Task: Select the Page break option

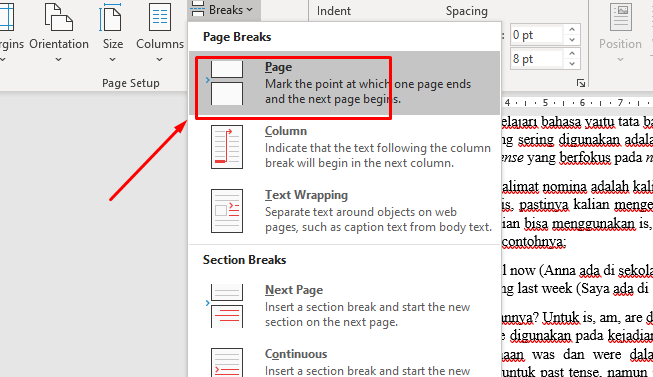Action: click(x=344, y=83)
